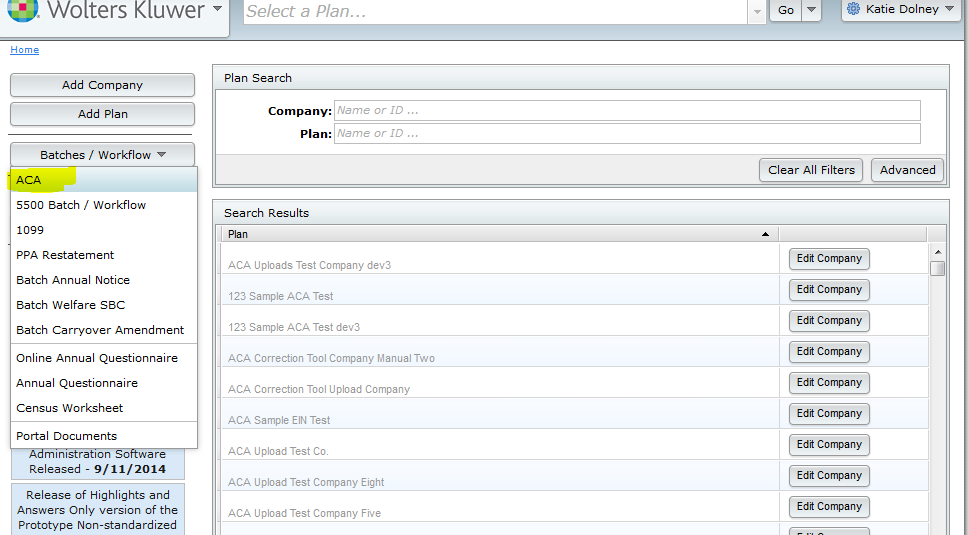The width and height of the screenshot is (969, 535).
Task: Collapse the Batches / Workflow dropdown
Action: click(102, 154)
